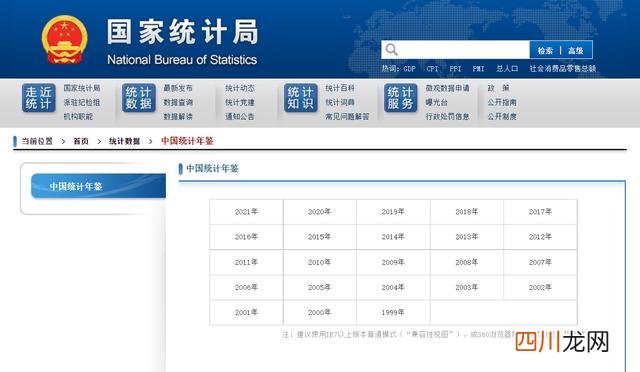Go to 首页 in the breadcrumb

[x=81, y=141]
